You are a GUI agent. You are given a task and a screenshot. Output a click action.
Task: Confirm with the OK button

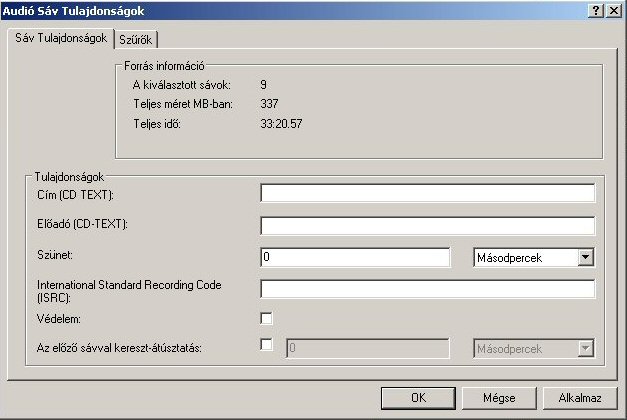pyautogui.click(x=418, y=397)
